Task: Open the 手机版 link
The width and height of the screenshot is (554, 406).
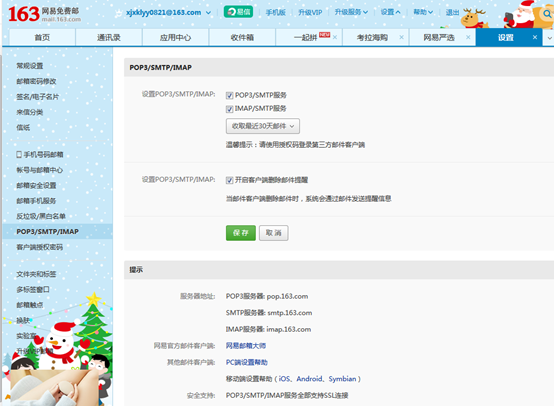Action: [276, 12]
